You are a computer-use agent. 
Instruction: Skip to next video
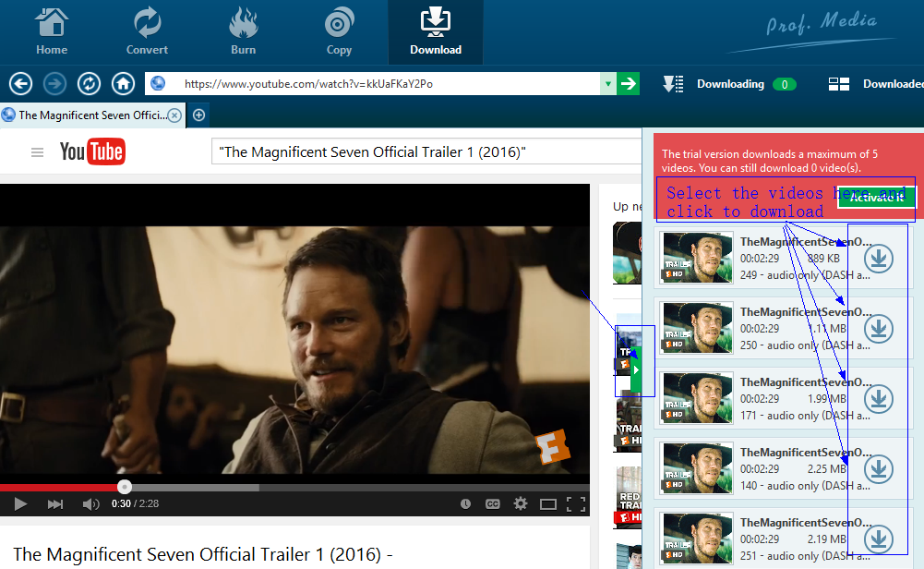[54, 503]
